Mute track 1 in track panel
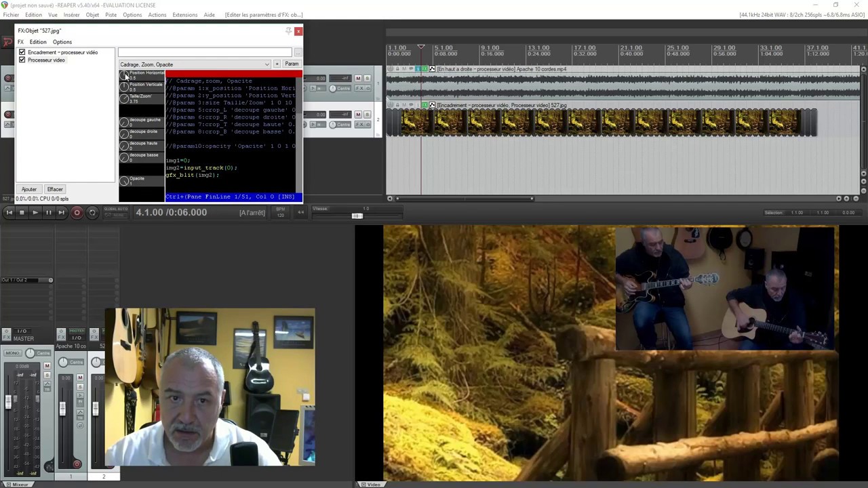868x488 pixels. [358, 79]
